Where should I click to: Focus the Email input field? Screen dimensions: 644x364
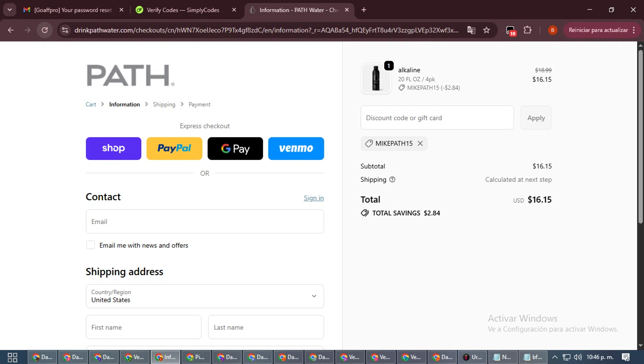click(205, 221)
